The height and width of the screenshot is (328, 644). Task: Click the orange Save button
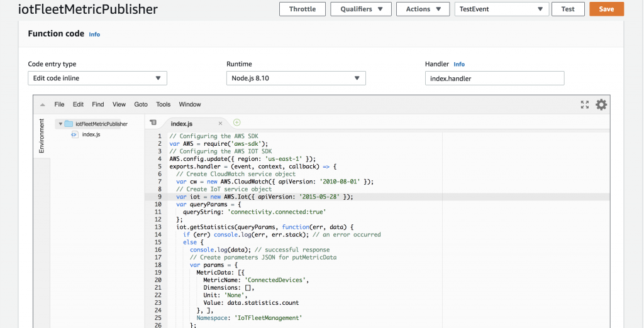pyautogui.click(x=606, y=9)
